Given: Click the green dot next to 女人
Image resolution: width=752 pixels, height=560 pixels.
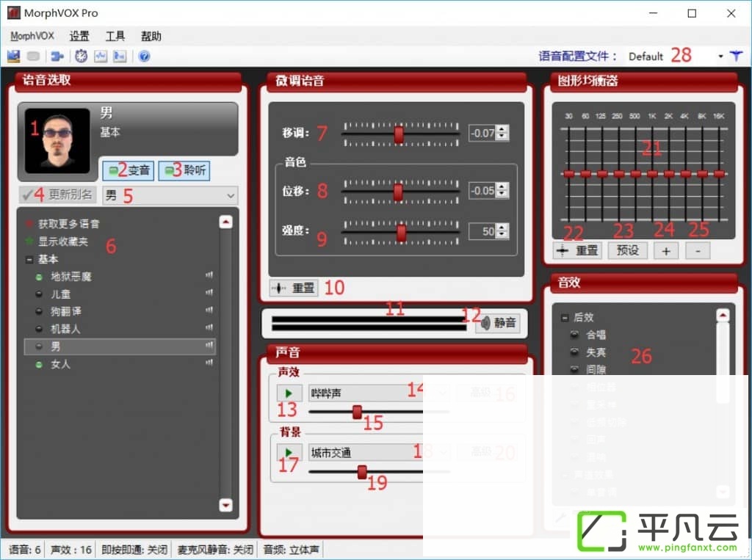Looking at the screenshot, I should pyautogui.click(x=40, y=365).
